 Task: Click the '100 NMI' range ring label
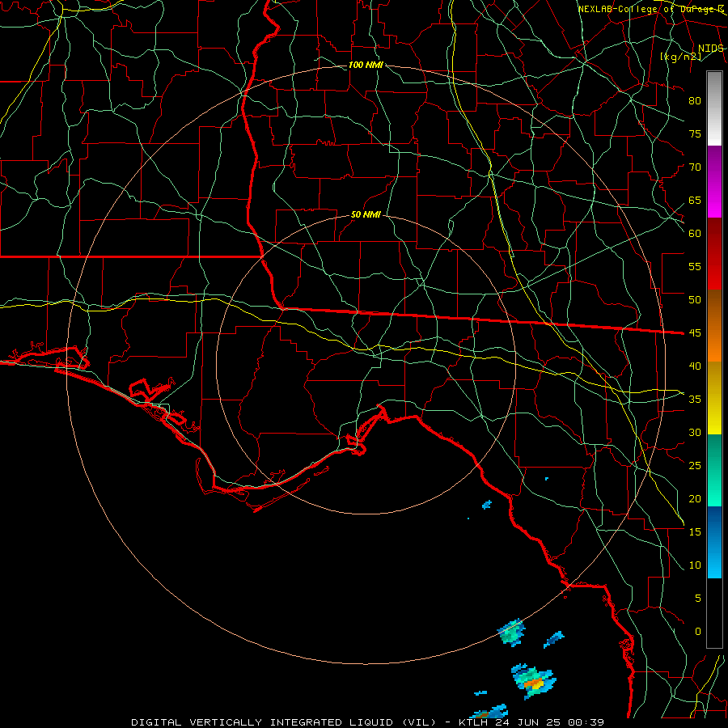[x=366, y=65]
